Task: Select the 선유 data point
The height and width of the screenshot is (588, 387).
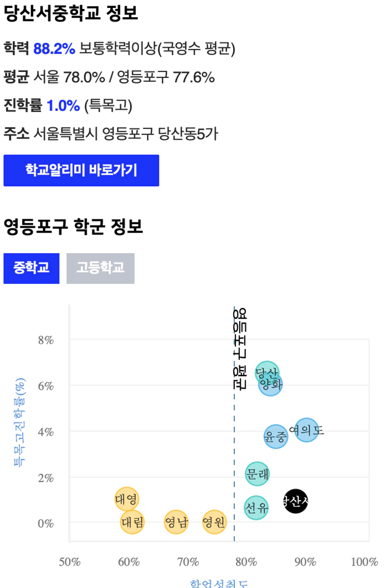Action: 256,508
